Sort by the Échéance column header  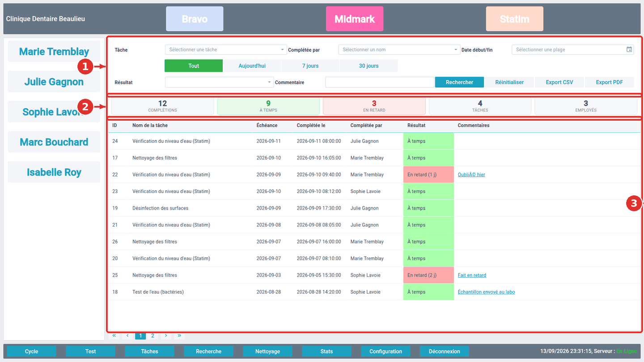coord(267,126)
